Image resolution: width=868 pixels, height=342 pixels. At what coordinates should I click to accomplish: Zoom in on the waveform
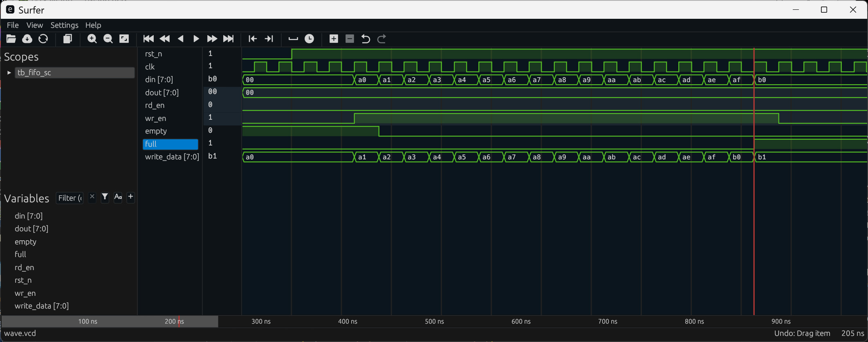tap(92, 39)
